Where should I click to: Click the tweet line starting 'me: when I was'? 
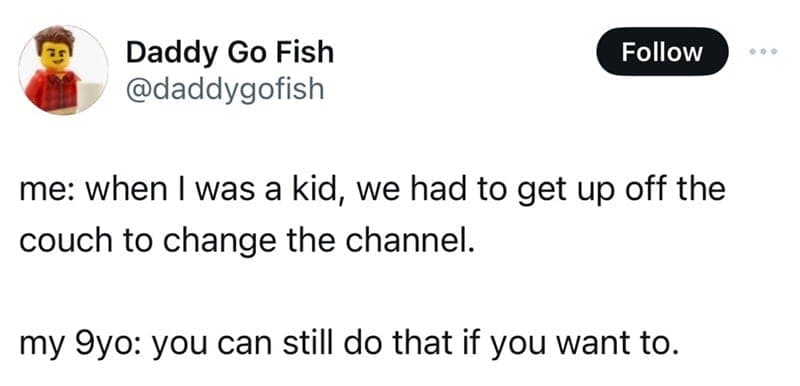click(372, 189)
